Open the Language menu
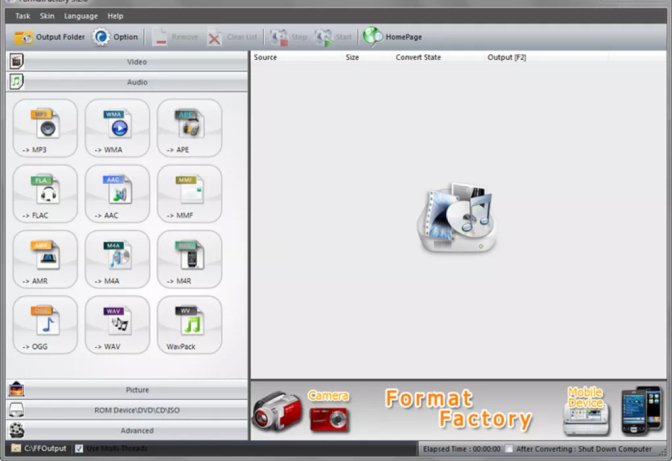672x461 pixels. tap(81, 16)
